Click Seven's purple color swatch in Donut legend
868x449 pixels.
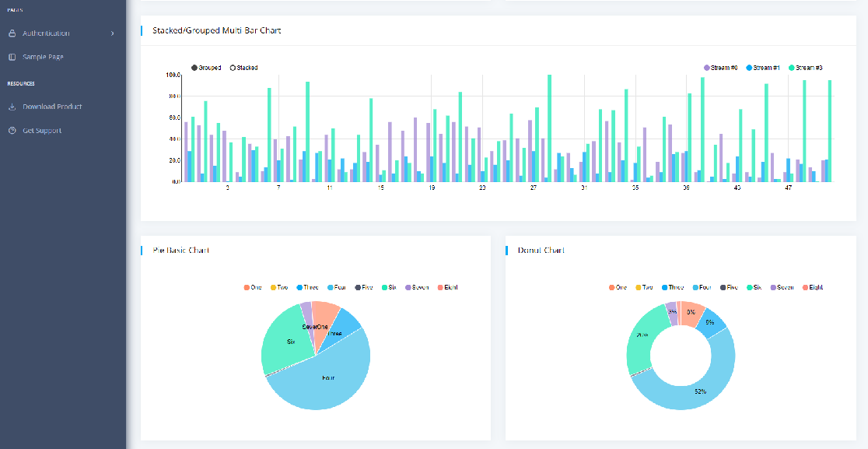[773, 287]
